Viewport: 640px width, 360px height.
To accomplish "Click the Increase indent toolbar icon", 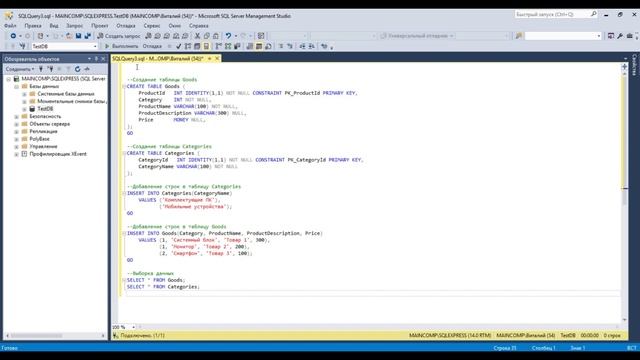I will tap(311, 46).
